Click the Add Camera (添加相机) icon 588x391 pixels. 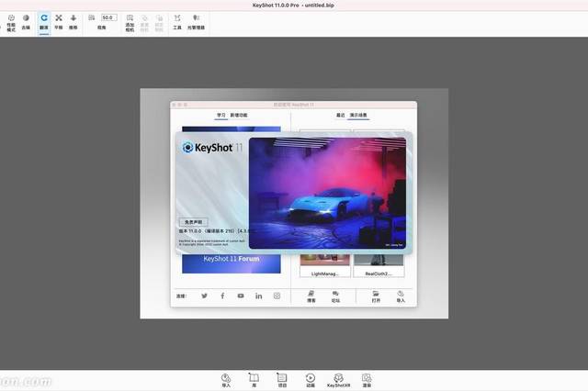(130, 23)
